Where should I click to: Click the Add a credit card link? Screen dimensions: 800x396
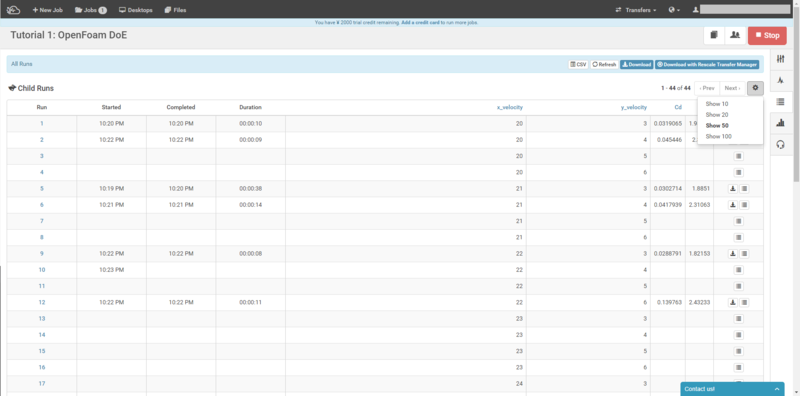pos(420,22)
